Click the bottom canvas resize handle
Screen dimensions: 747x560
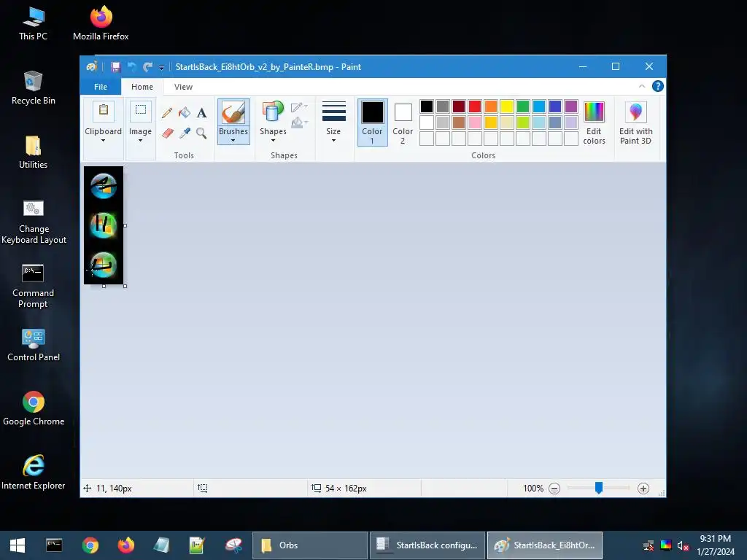[104, 286]
